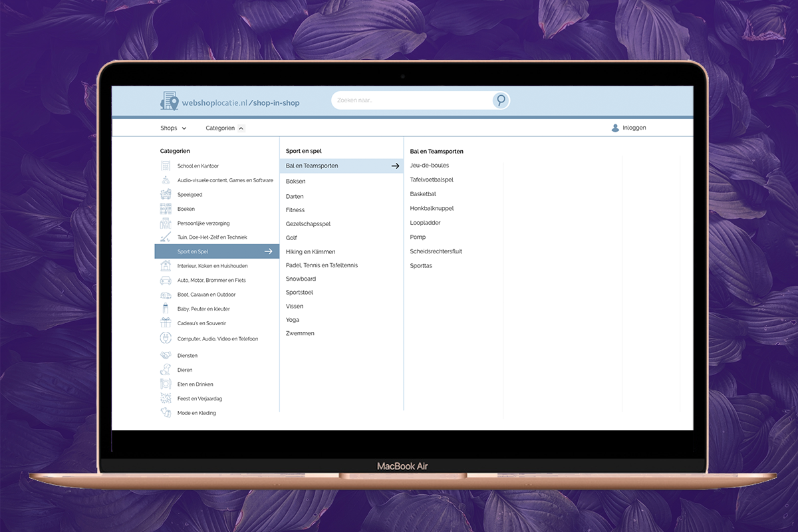Open Darten subcategory
The image size is (798, 532).
pos(295,196)
